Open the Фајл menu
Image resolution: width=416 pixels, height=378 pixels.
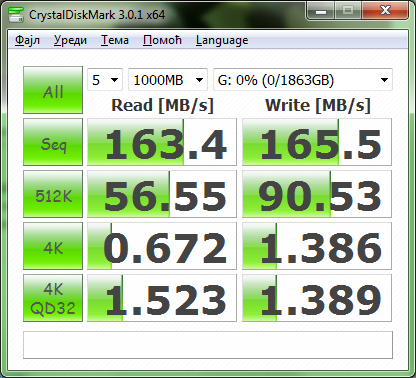(27, 40)
